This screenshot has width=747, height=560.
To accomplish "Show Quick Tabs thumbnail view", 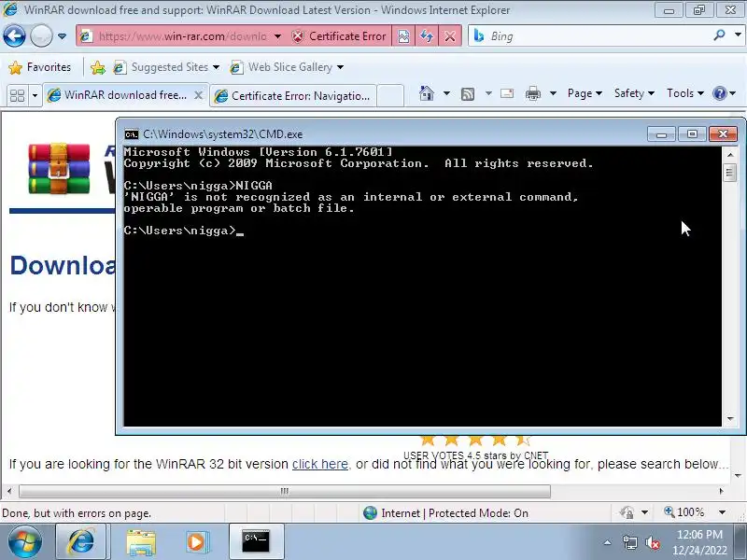I will pos(18,95).
